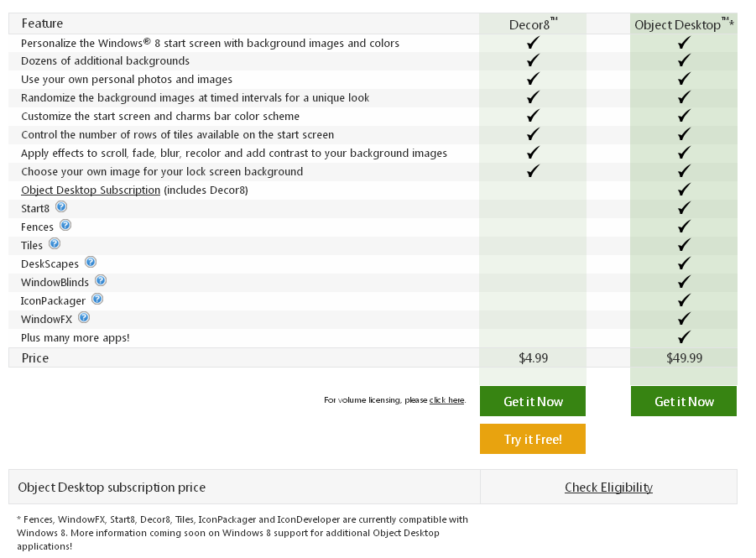This screenshot has height=558, width=756.
Task: Click the question mark icon next to Tiles
Action: pos(55,243)
